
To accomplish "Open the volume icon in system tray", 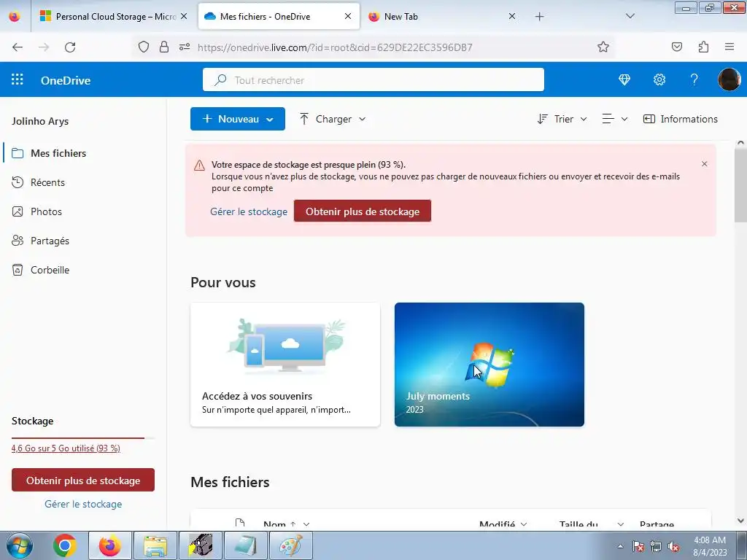I will [x=673, y=546].
